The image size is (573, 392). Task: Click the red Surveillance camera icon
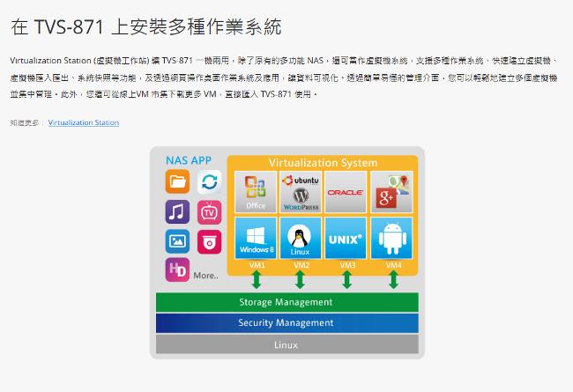210,242
